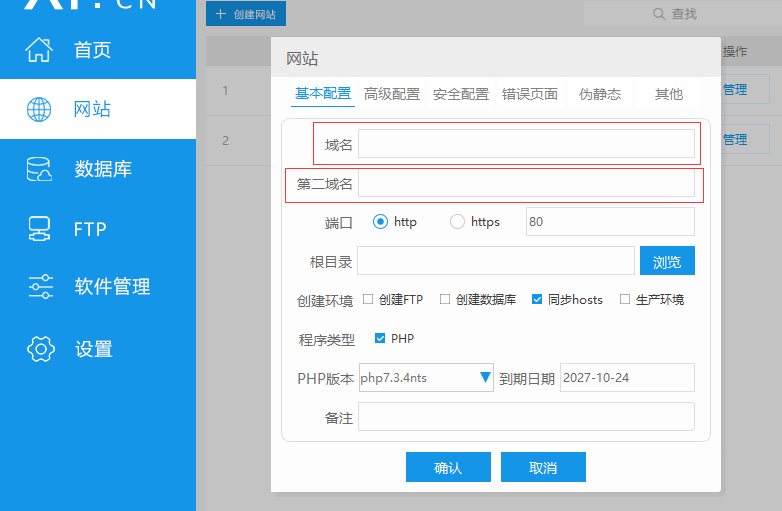Click 管理 link in row 2

[735, 140]
